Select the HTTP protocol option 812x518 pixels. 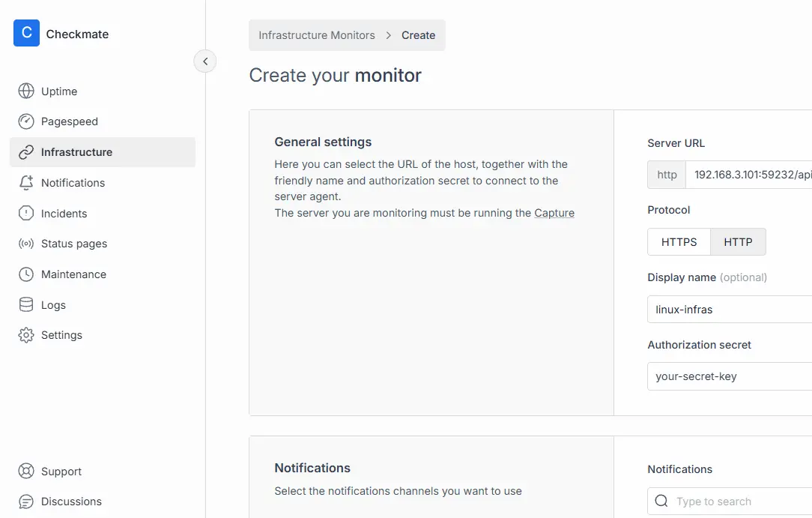pyautogui.click(x=738, y=242)
